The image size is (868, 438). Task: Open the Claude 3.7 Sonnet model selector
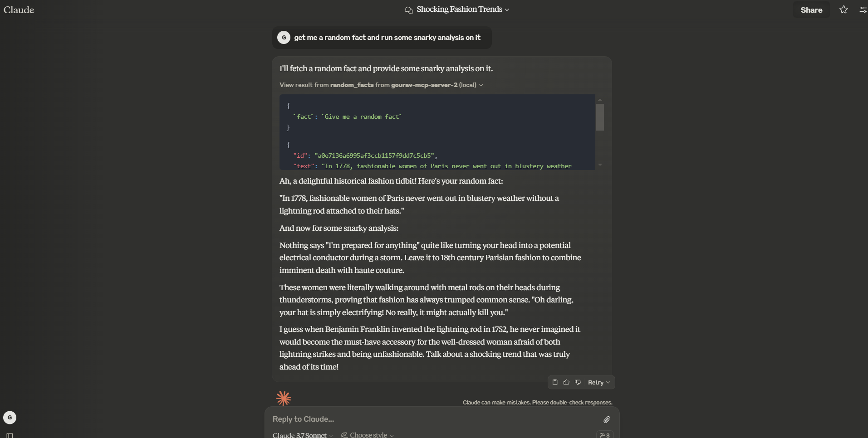(303, 435)
